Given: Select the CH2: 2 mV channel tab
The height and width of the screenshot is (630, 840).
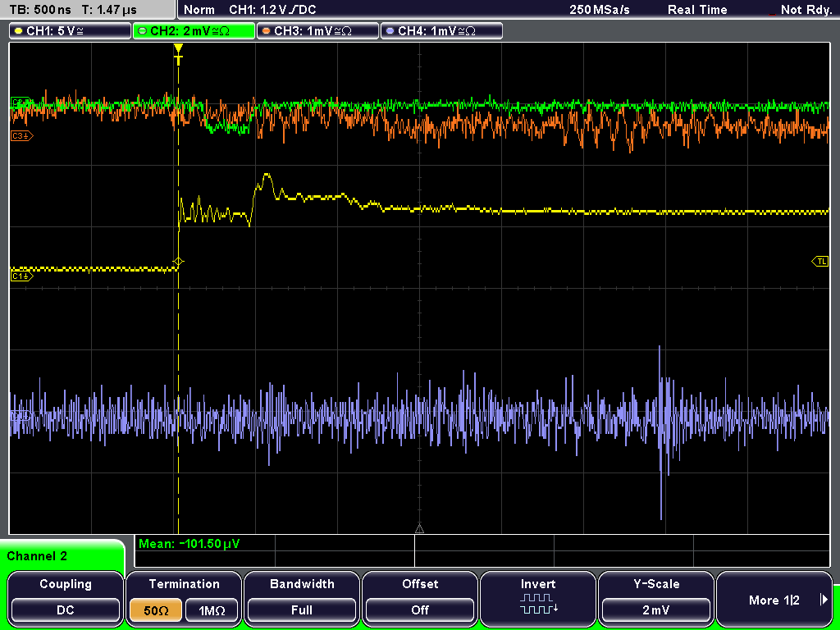Looking at the screenshot, I should 194,31.
